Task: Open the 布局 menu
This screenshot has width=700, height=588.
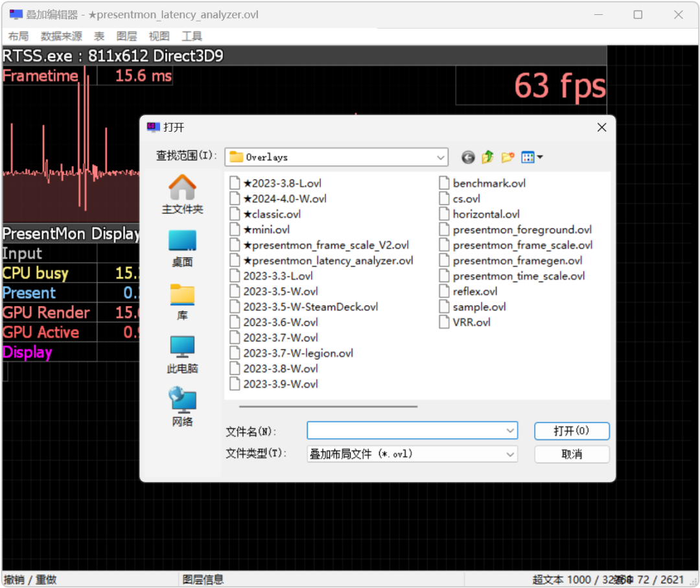Action: pyautogui.click(x=18, y=36)
